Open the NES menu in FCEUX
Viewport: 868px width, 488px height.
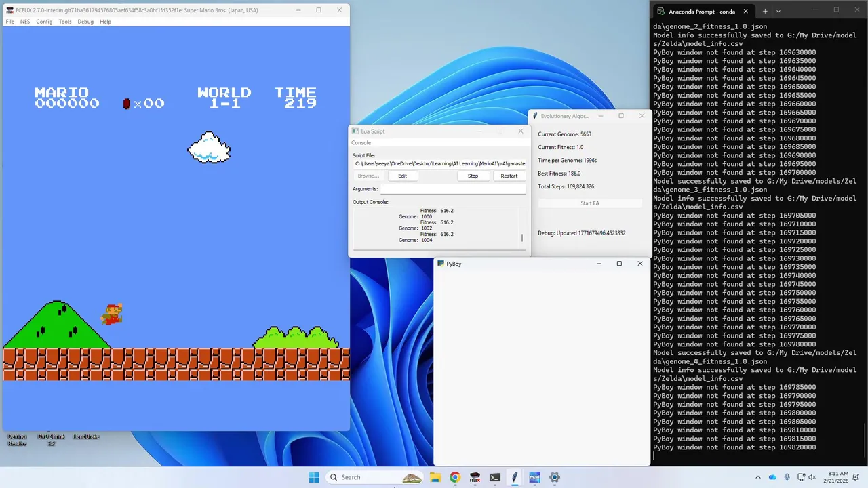[x=25, y=22]
